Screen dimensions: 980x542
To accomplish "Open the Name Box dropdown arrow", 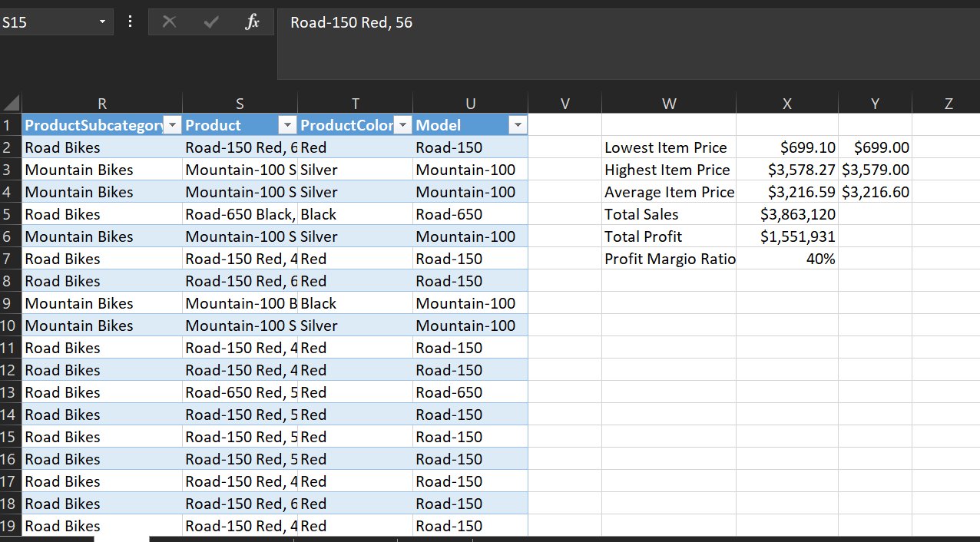I will tap(102, 22).
